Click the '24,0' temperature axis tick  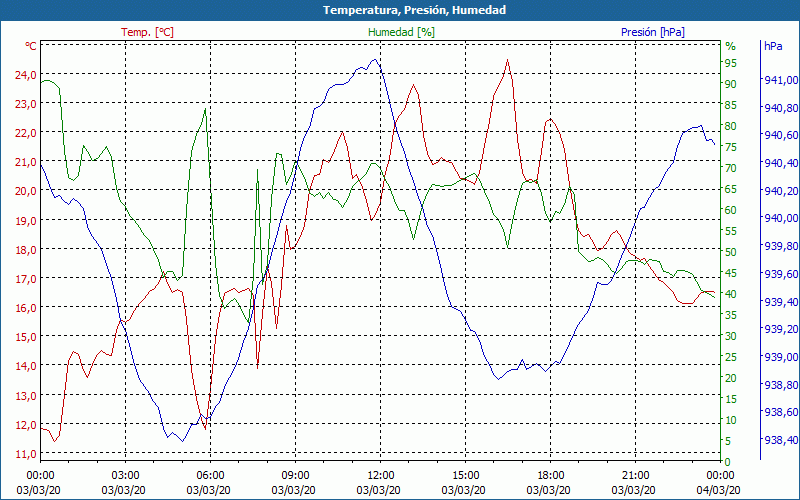(x=26, y=75)
